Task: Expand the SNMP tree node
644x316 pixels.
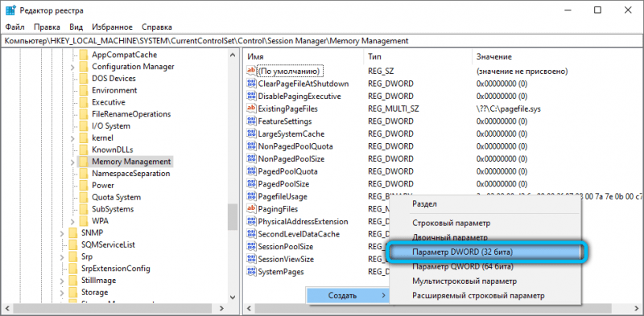Action: tap(62, 233)
